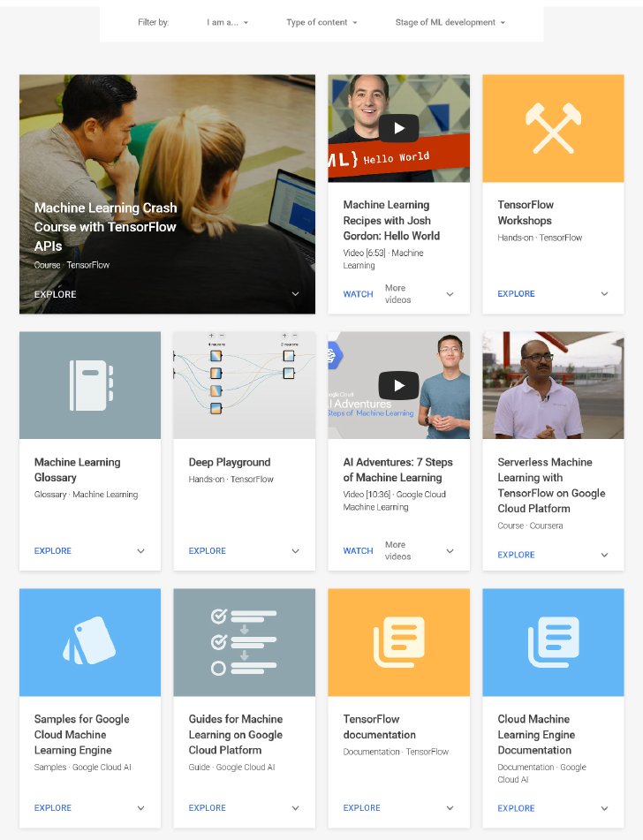Click EXPLORE on the Serverless Machine Learning card
643x840 pixels.
click(516, 555)
